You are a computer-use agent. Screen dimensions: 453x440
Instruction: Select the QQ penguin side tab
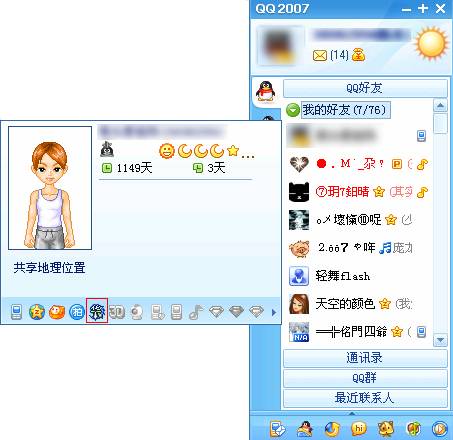(266, 91)
